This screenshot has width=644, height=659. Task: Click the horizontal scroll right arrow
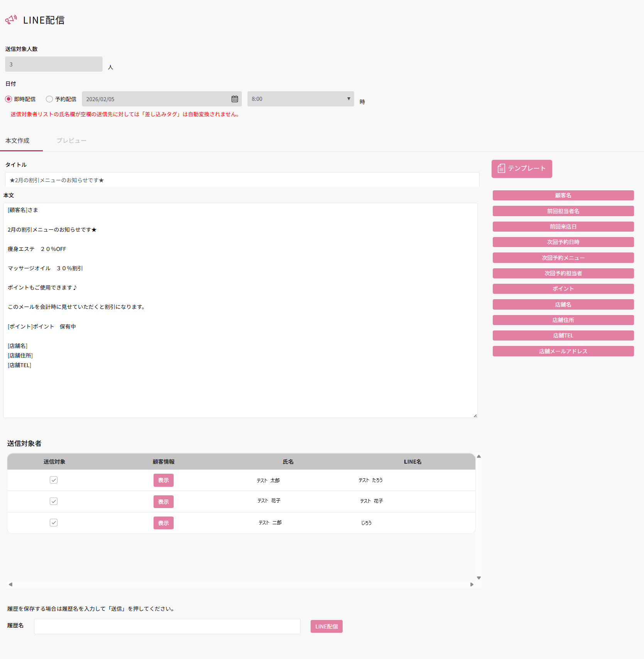pyautogui.click(x=472, y=584)
